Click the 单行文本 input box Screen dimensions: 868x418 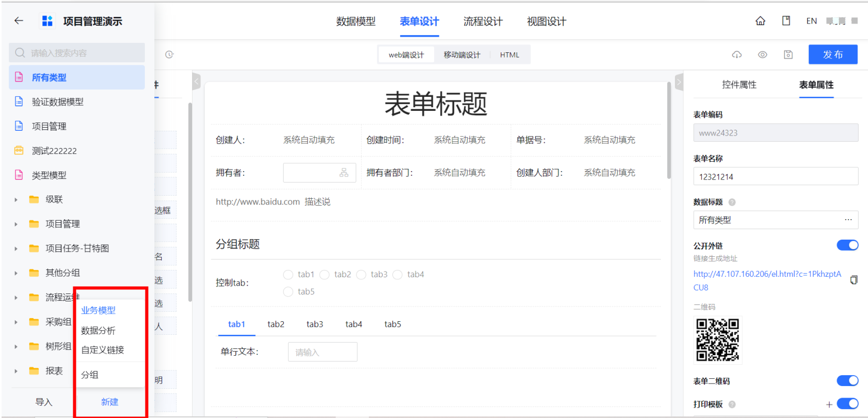pyautogui.click(x=323, y=352)
